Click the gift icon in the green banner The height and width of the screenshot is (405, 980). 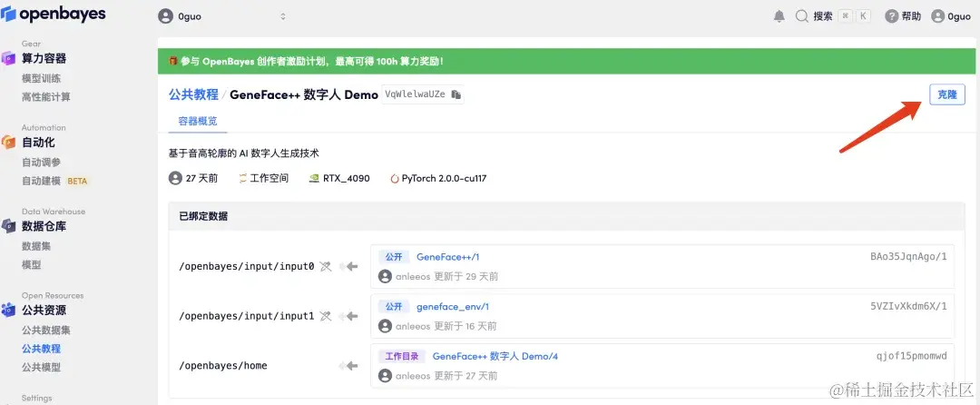(173, 61)
